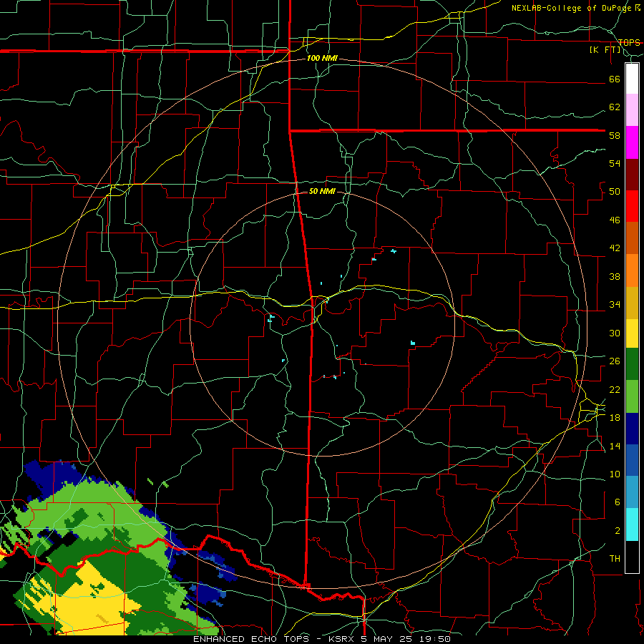
Task: Click the light orange legend swatch
Action: [x=632, y=270]
